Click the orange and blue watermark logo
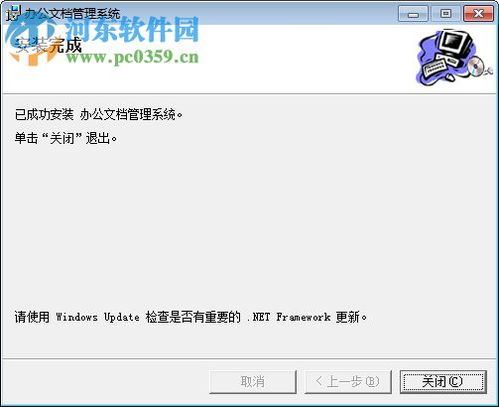This screenshot has width=499, height=407. coord(32,40)
